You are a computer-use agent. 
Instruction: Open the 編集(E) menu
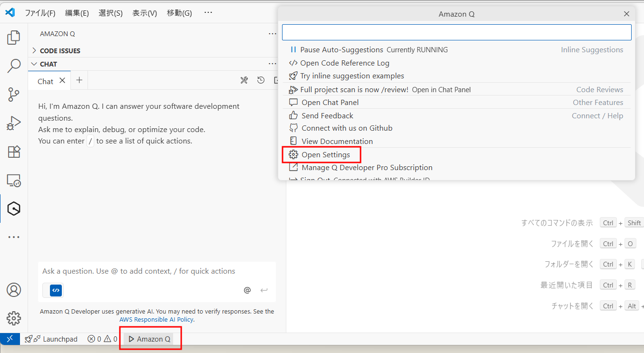[77, 13]
